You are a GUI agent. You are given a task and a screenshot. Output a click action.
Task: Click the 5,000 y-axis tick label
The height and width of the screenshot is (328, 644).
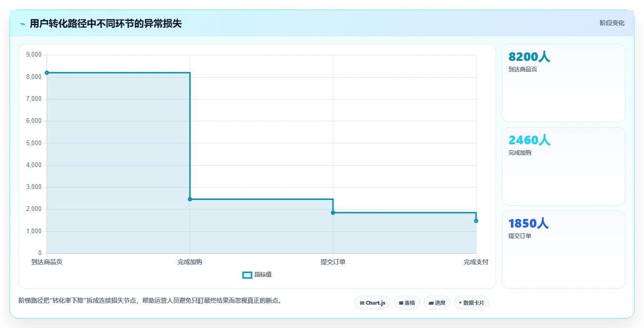(x=33, y=143)
